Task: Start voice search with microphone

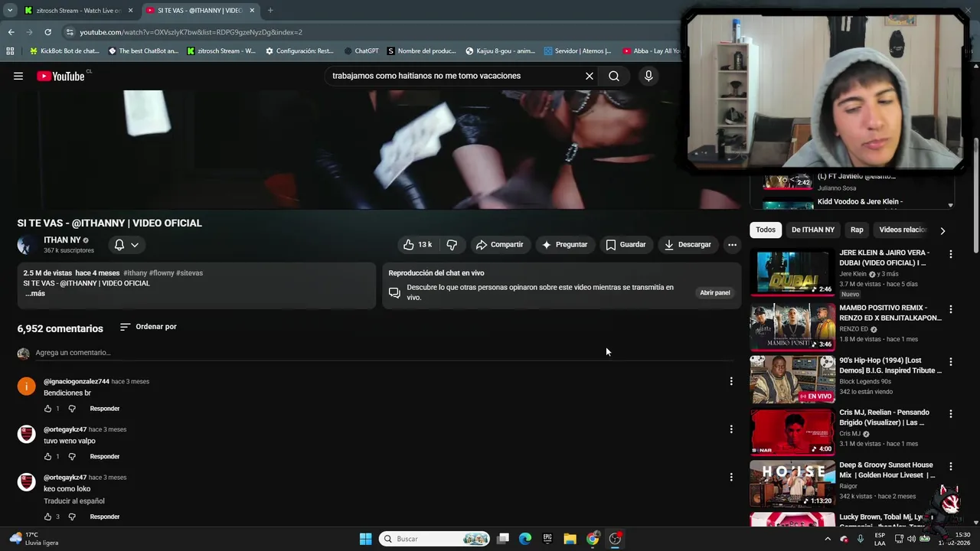Action: point(648,76)
